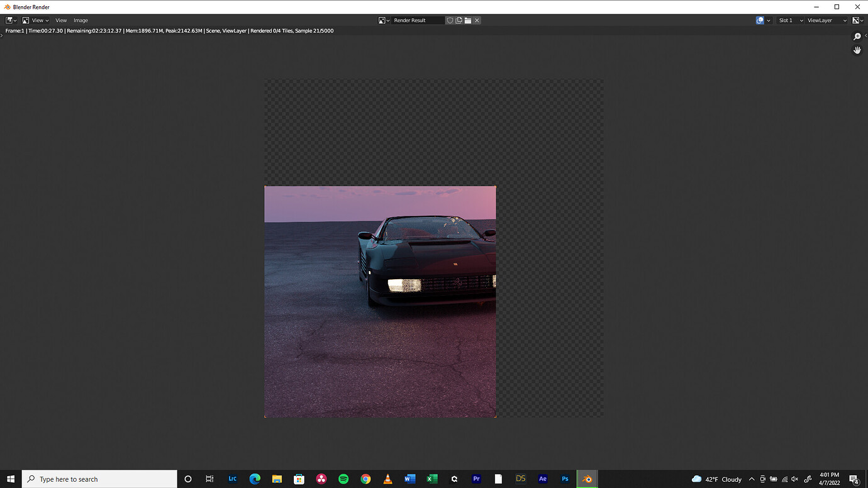Viewport: 868px width, 488px height.
Task: Open display channels dropdown
Action: (x=857, y=20)
